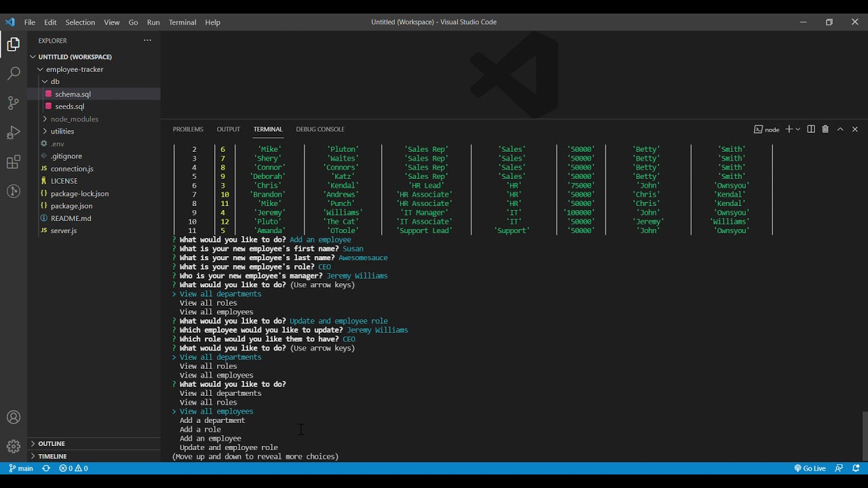Viewport: 868px width, 488px height.
Task: Open the Manage gear icon
Action: (x=14, y=447)
